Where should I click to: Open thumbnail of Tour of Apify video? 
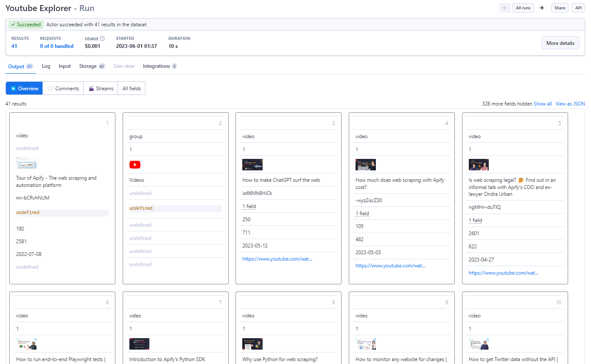pyautogui.click(x=26, y=163)
